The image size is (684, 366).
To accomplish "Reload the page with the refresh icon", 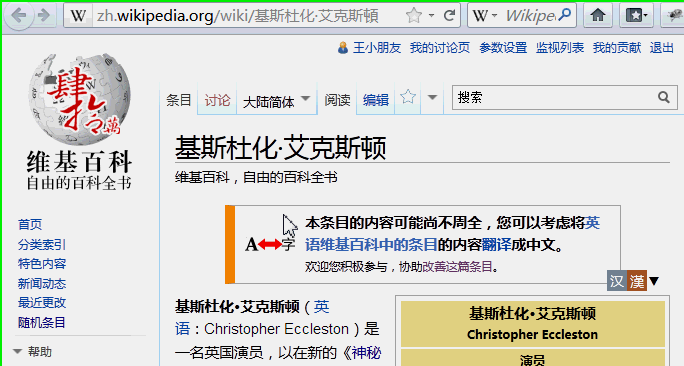I will pos(449,16).
